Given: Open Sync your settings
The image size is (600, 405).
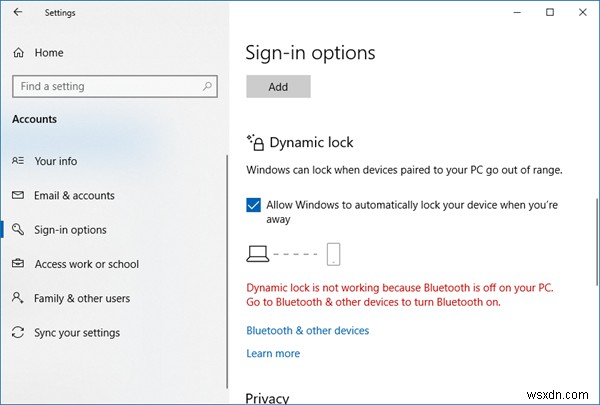Looking at the screenshot, I should point(77,333).
